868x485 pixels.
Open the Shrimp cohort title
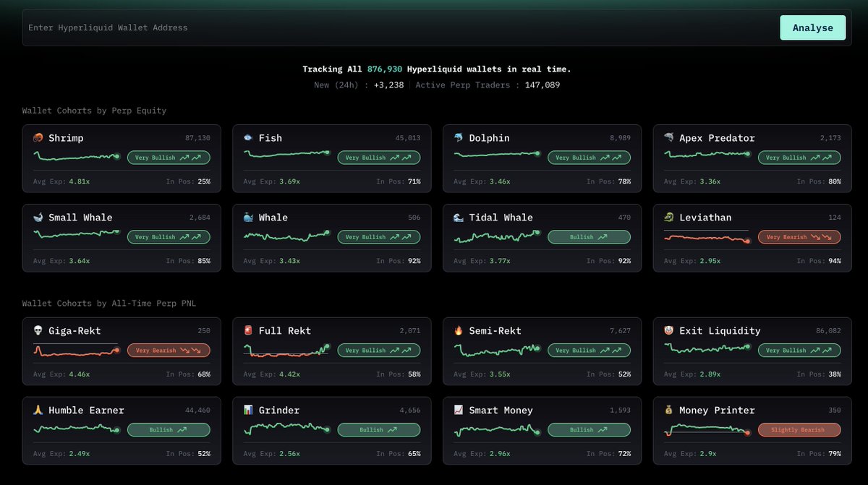point(66,138)
